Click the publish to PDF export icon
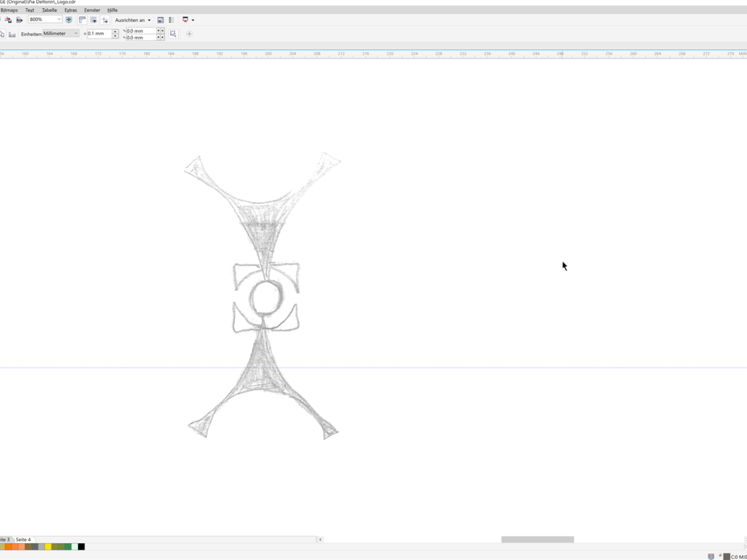747x560 pixels. tap(20, 20)
